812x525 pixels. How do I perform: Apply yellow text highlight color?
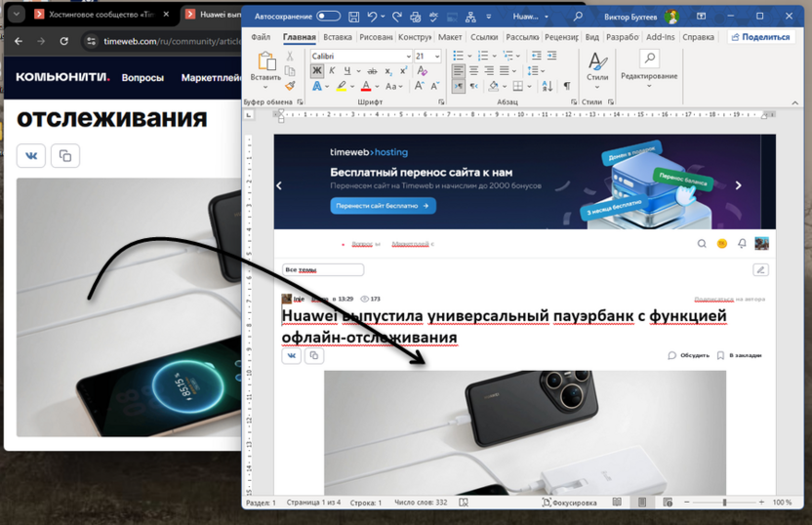tap(342, 86)
